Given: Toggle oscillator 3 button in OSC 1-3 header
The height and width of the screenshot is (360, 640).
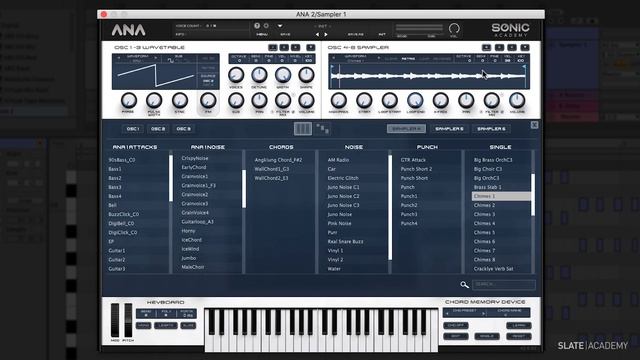Looking at the screenshot, I should point(296,47).
